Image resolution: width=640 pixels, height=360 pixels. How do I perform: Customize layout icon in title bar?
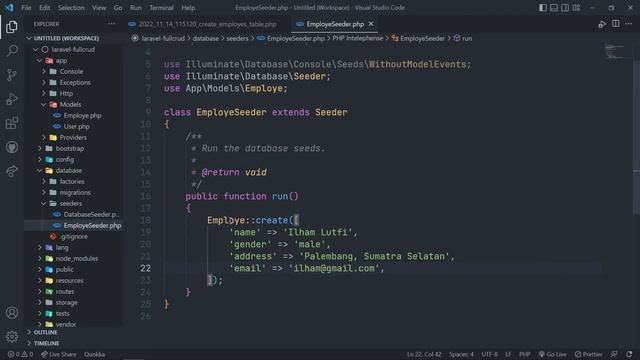coord(576,8)
